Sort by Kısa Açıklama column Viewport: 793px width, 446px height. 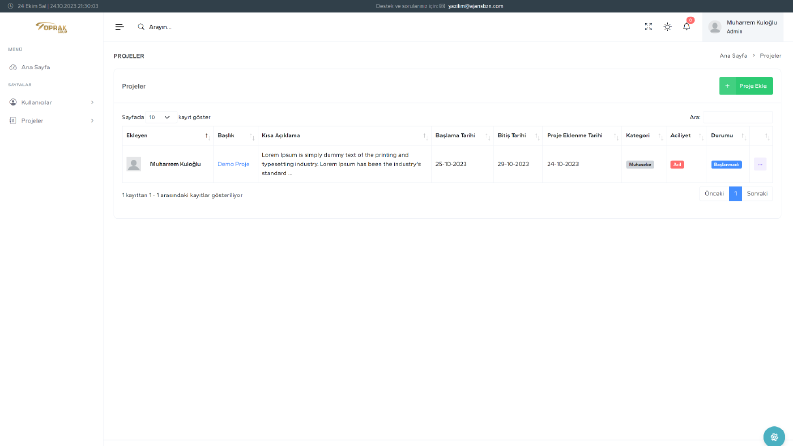pyautogui.click(x=344, y=136)
